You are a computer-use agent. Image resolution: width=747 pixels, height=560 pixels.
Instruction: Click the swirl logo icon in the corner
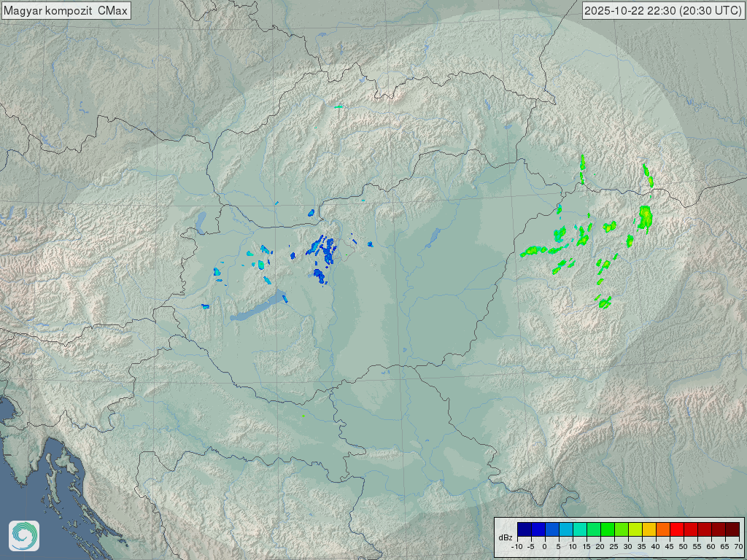pyautogui.click(x=24, y=536)
